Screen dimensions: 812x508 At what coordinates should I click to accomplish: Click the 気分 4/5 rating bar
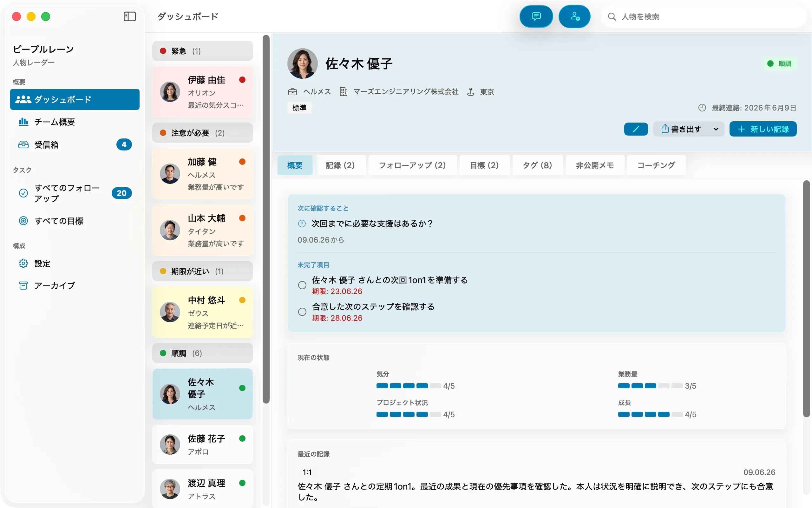[x=408, y=386]
